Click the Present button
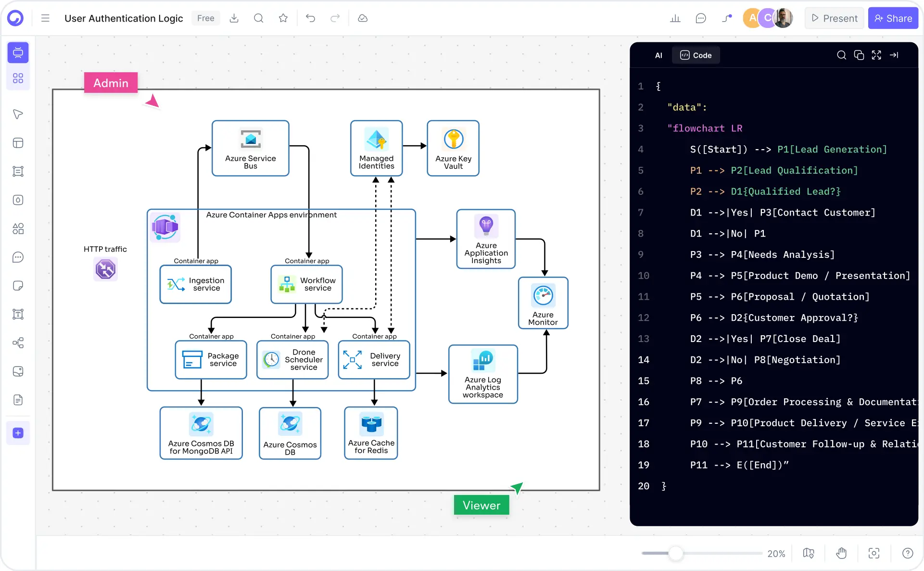 (834, 18)
